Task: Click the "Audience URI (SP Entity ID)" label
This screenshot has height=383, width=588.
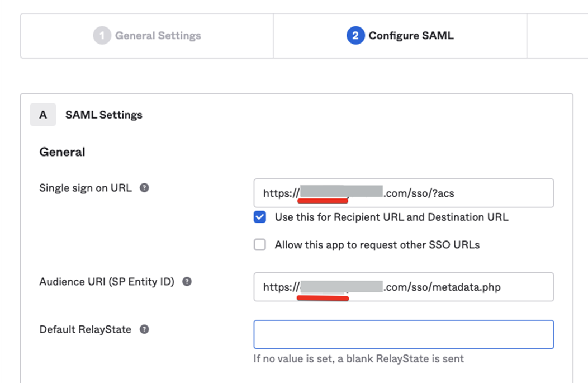Action: click(x=107, y=282)
